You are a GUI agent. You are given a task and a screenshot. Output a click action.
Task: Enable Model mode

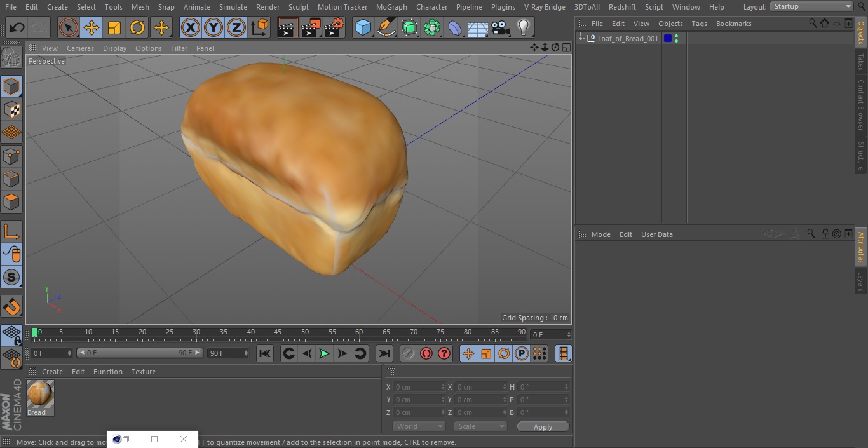(x=11, y=86)
